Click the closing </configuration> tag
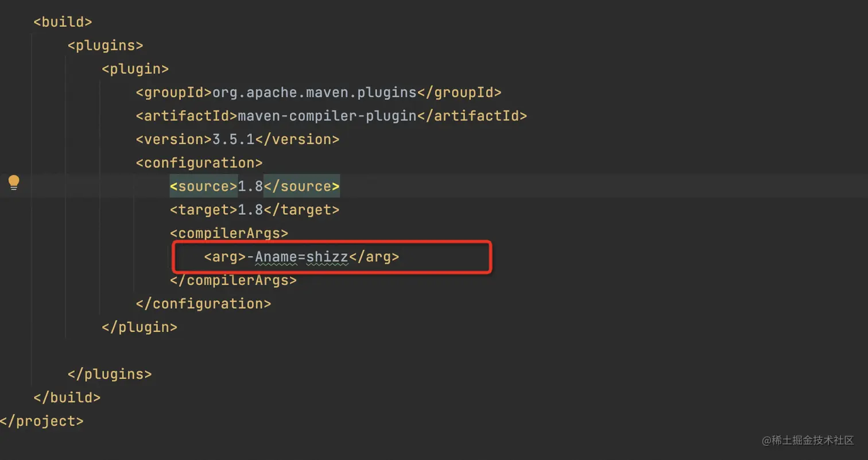Viewport: 868px width, 460px height. (x=203, y=304)
